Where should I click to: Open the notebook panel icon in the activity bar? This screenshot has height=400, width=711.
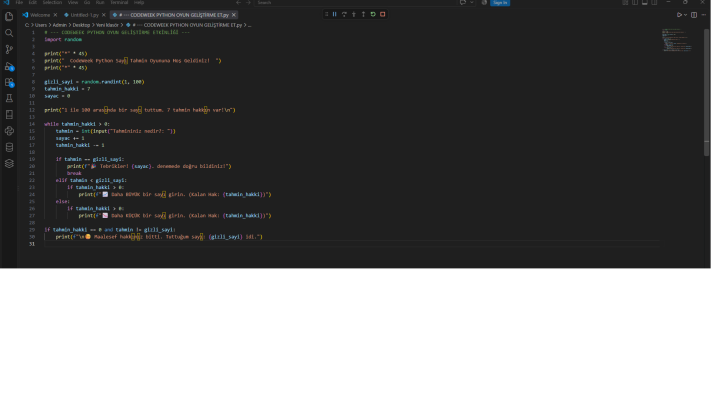click(9, 115)
